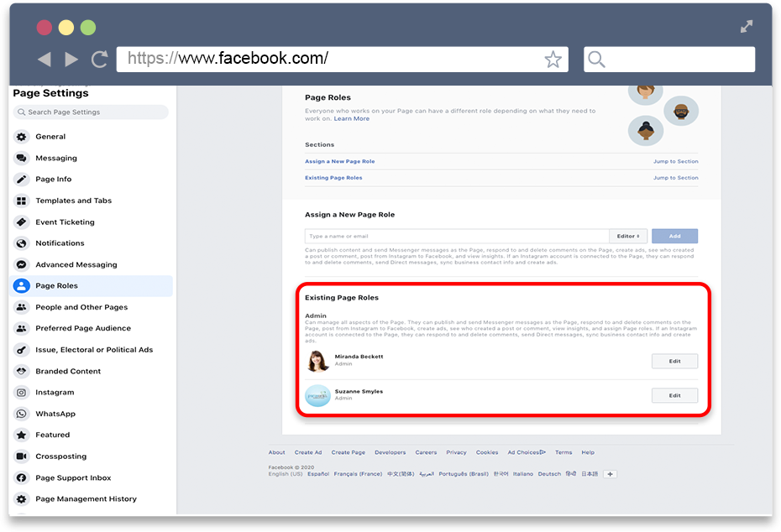Screen dimensions: 781x532
Task: Click Suzanne Smyles's profile picture
Action: tap(317, 395)
